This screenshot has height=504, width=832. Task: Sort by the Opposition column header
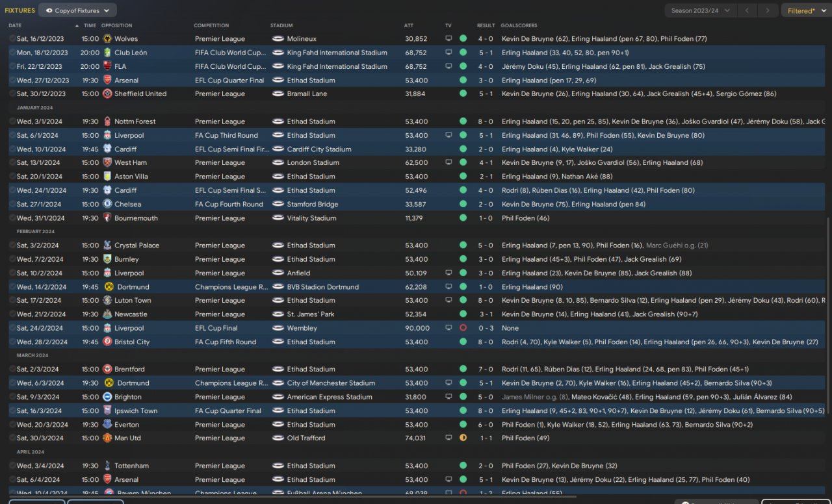pos(117,26)
